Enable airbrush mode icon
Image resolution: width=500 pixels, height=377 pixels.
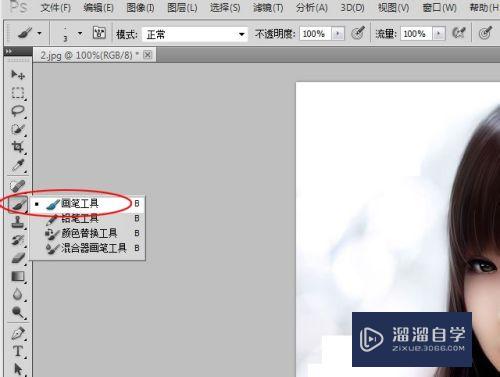[x=459, y=33]
